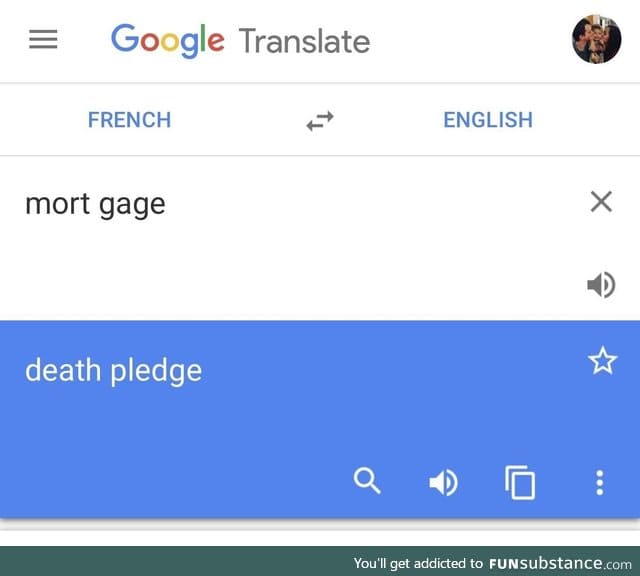Tap the blue translation result card
640x576 pixels.
pos(320,419)
